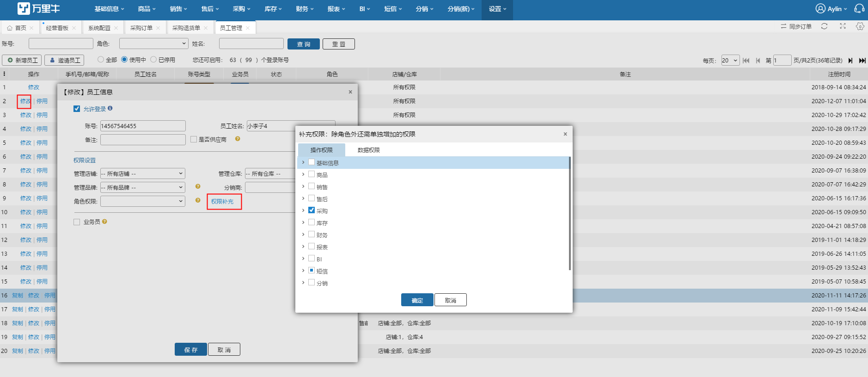Open the 管理店铺 dropdown

tap(143, 173)
